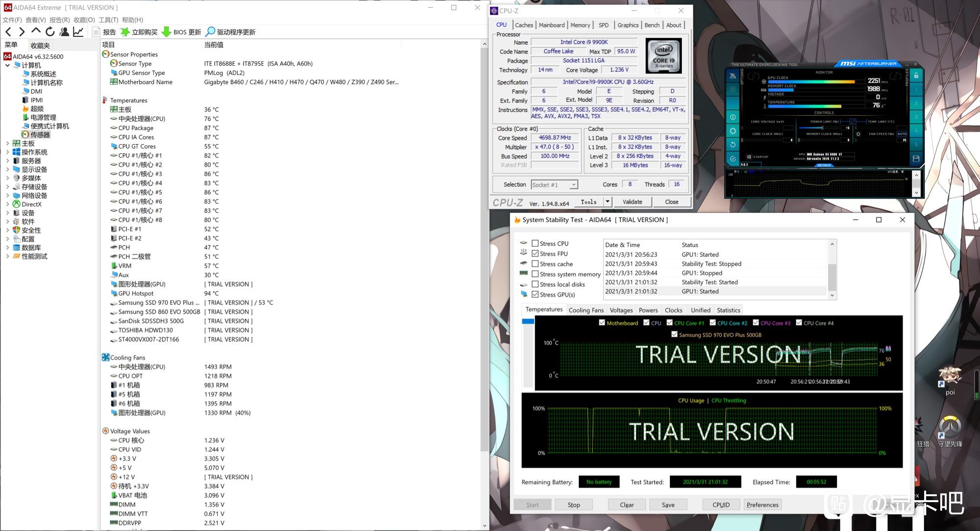980x531 pixels.
Task: Select Afterburner profile slot 1
Action: coord(916,89)
